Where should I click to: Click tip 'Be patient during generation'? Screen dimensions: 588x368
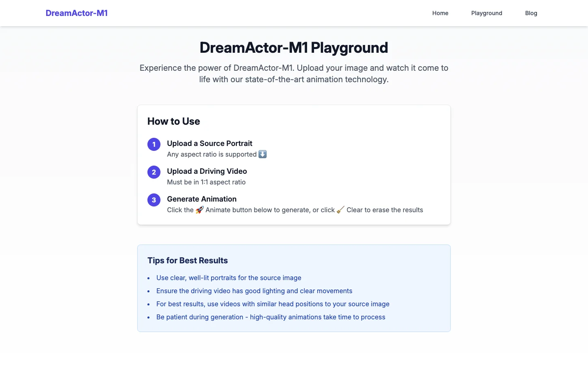click(x=271, y=317)
